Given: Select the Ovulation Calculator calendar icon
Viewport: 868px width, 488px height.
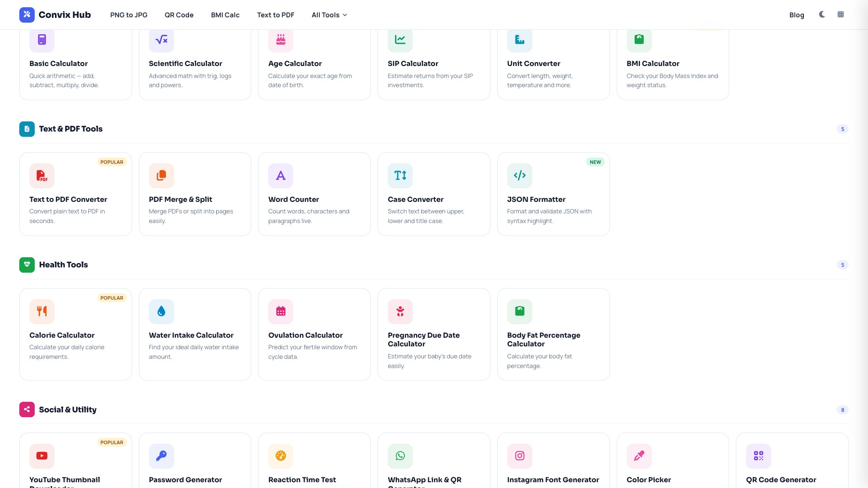Looking at the screenshot, I should (x=281, y=312).
